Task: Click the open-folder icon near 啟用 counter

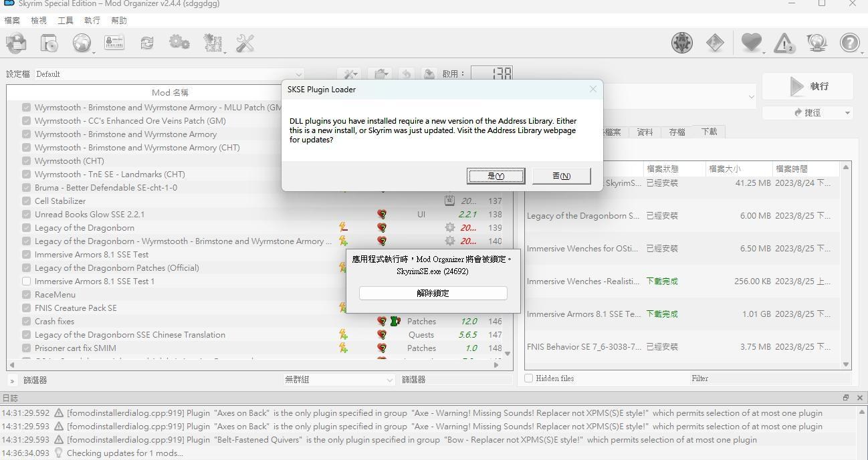Action: 381,74
